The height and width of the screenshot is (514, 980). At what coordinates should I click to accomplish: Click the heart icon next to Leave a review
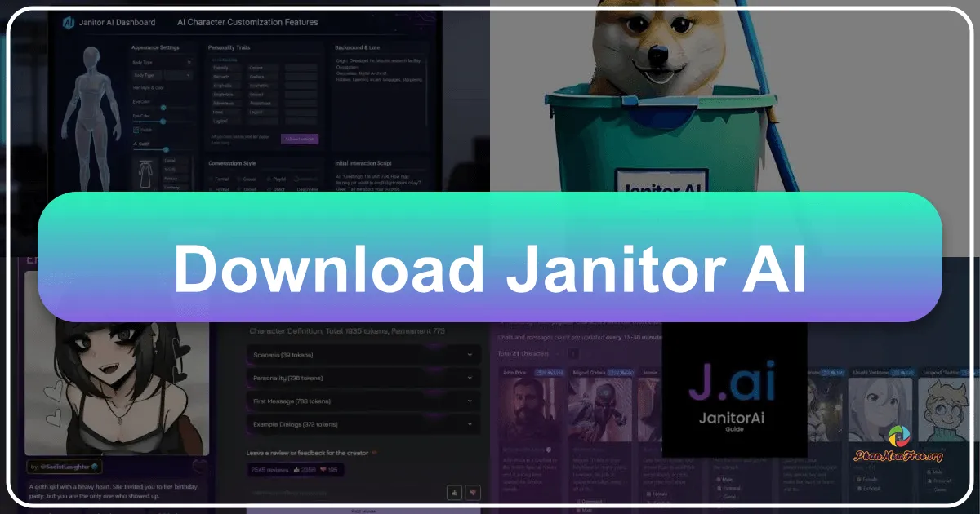(x=373, y=453)
